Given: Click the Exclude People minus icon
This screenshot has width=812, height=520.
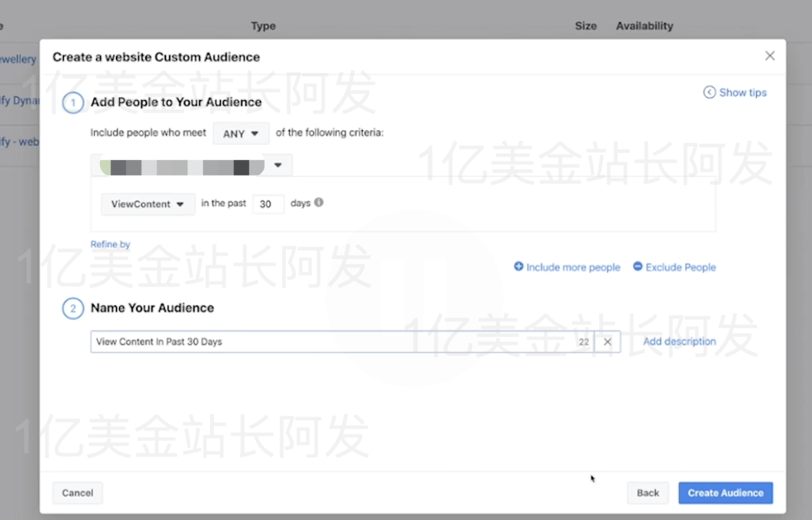Looking at the screenshot, I should click(x=637, y=267).
